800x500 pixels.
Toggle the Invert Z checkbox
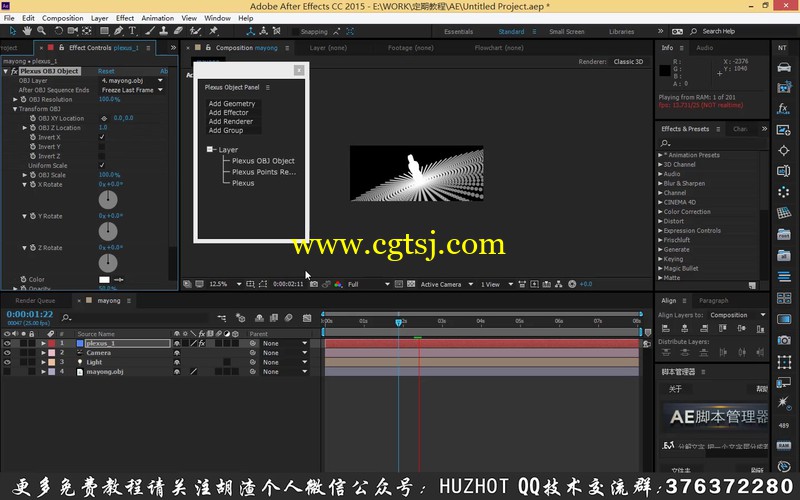pos(102,156)
